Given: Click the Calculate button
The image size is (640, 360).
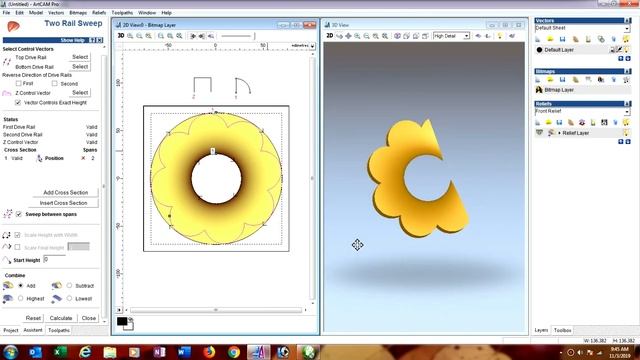Looking at the screenshot, I should pos(61,318).
